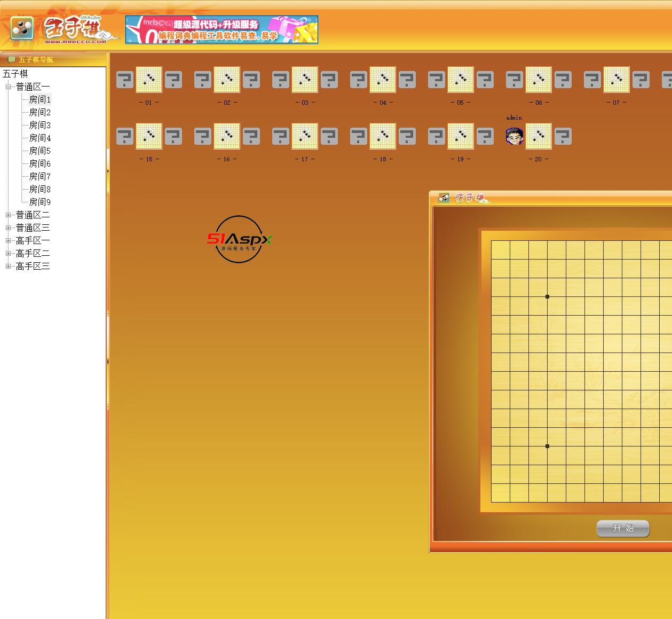Click the 51Aspx logo

click(239, 239)
